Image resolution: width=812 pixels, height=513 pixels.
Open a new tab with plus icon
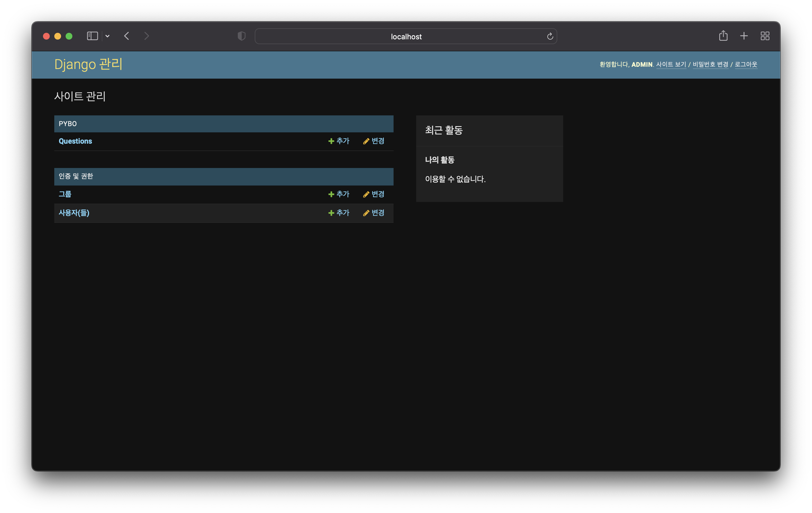(x=744, y=36)
